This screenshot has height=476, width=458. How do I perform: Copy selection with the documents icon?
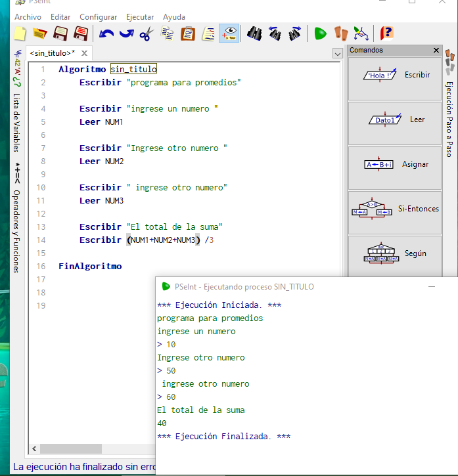point(167,33)
